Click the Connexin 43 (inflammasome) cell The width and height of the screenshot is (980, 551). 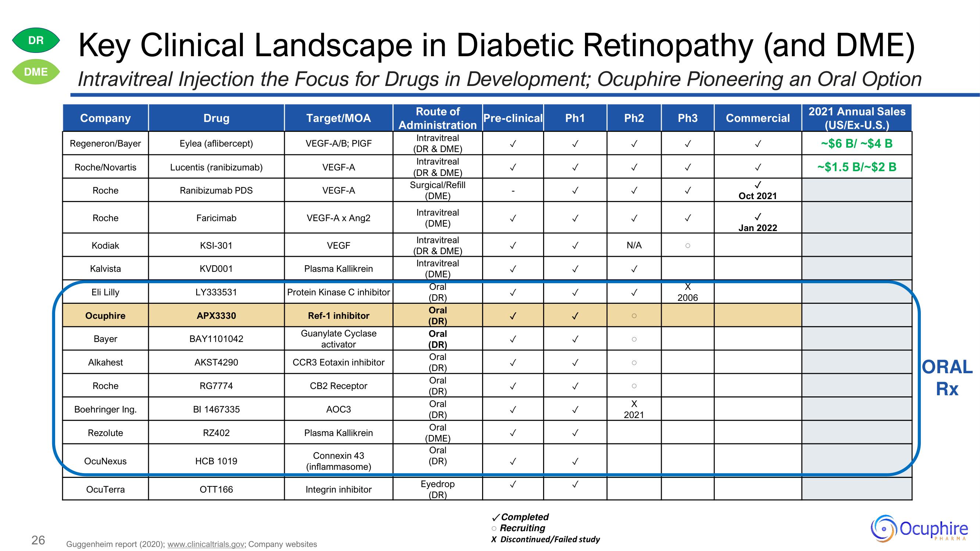(x=338, y=461)
